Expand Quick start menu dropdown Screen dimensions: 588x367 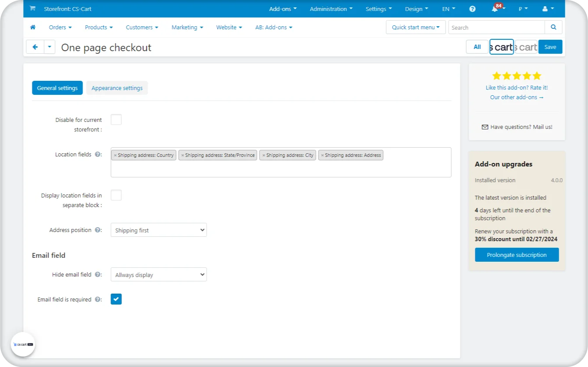(x=415, y=27)
